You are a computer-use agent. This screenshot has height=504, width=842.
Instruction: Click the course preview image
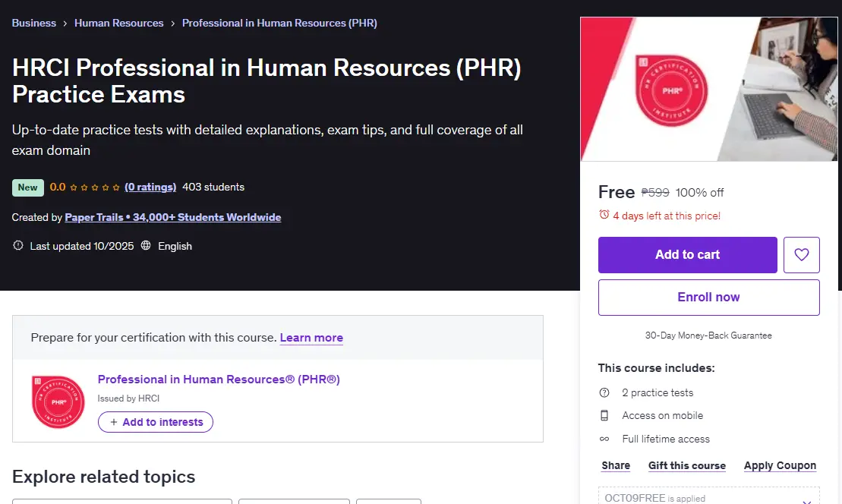click(709, 89)
